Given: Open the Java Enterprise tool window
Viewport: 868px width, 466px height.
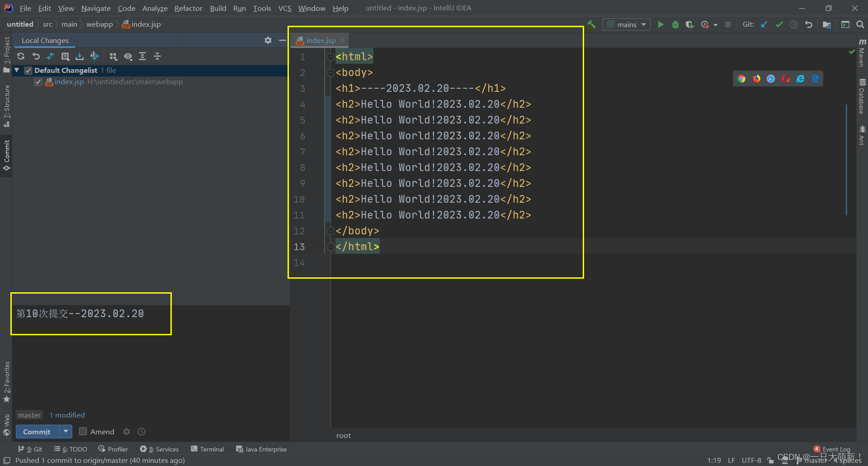Looking at the screenshot, I should [x=261, y=449].
